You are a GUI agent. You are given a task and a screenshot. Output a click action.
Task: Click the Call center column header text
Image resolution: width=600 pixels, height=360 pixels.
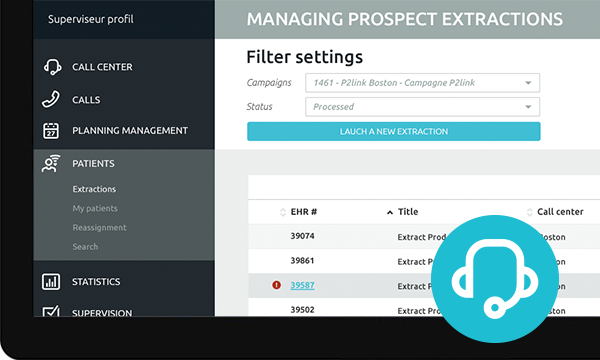(560, 212)
